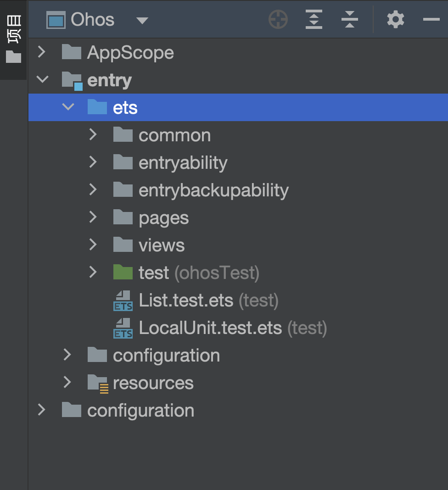Screen dimensions: 448x490
Task: Expand the AppScope folder
Action: pyautogui.click(x=42, y=52)
